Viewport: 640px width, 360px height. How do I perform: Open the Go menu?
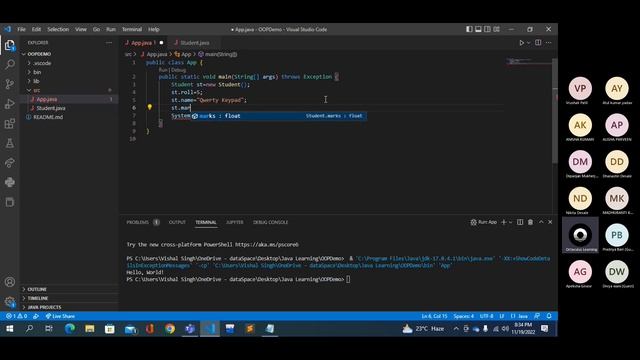(96, 29)
